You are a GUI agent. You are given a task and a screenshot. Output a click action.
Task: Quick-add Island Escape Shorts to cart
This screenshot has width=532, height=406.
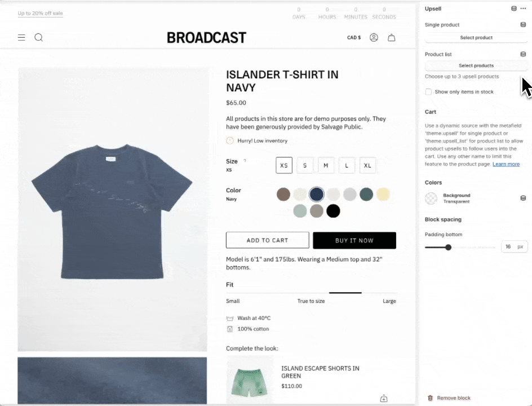click(x=384, y=399)
